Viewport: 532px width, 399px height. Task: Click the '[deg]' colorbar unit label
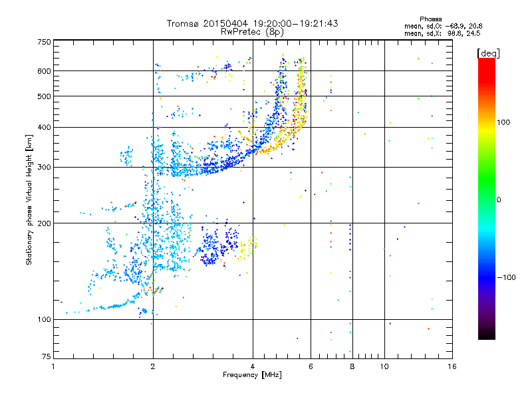488,53
